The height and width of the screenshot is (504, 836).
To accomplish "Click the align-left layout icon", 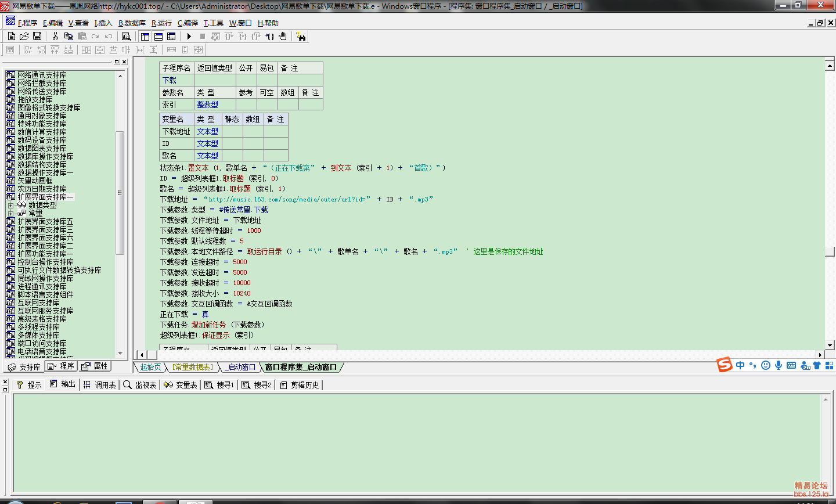I will (28, 50).
